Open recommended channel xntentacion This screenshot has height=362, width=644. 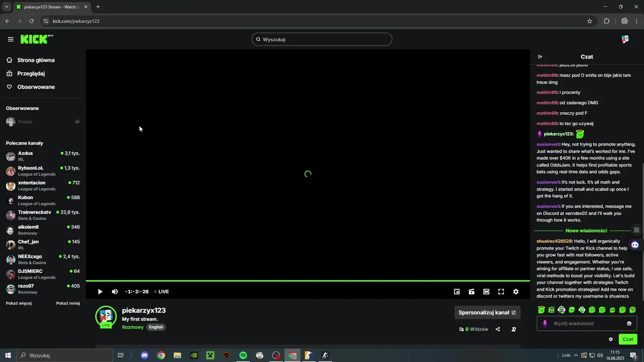tap(43, 186)
